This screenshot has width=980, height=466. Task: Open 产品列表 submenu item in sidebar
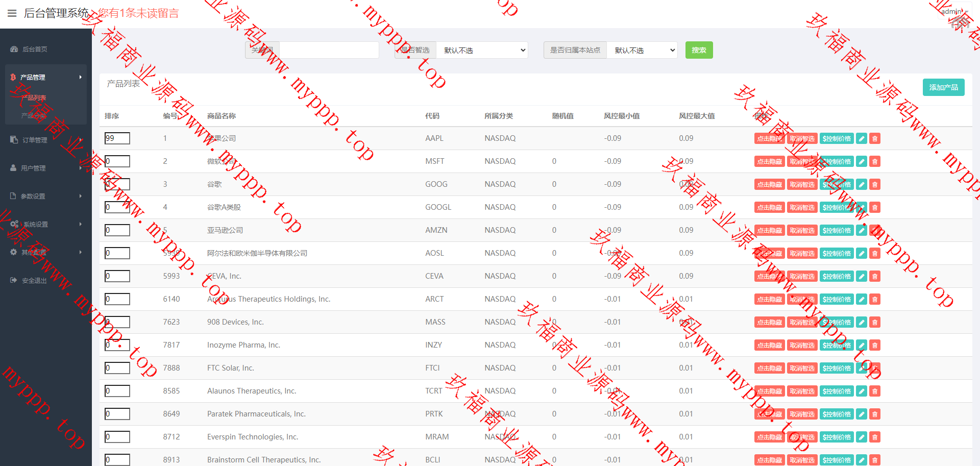[34, 97]
